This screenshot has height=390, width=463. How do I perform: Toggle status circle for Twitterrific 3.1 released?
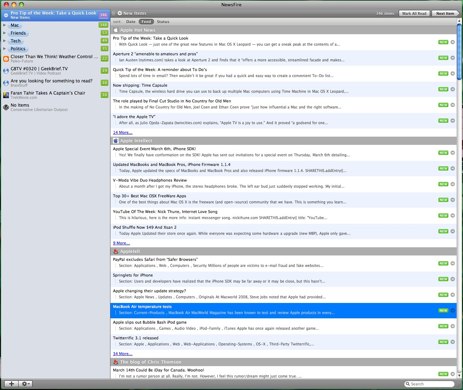click(453, 342)
